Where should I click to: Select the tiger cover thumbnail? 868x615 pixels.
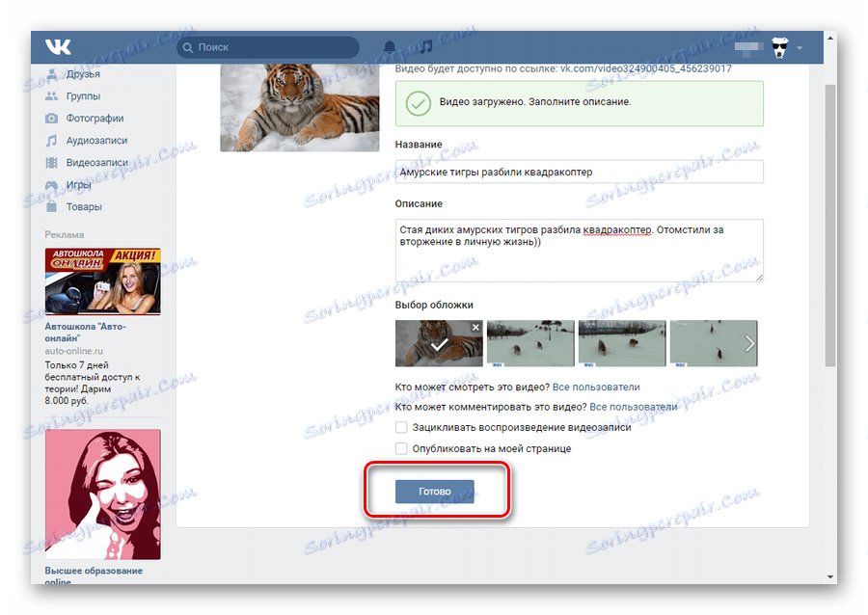tap(439, 343)
